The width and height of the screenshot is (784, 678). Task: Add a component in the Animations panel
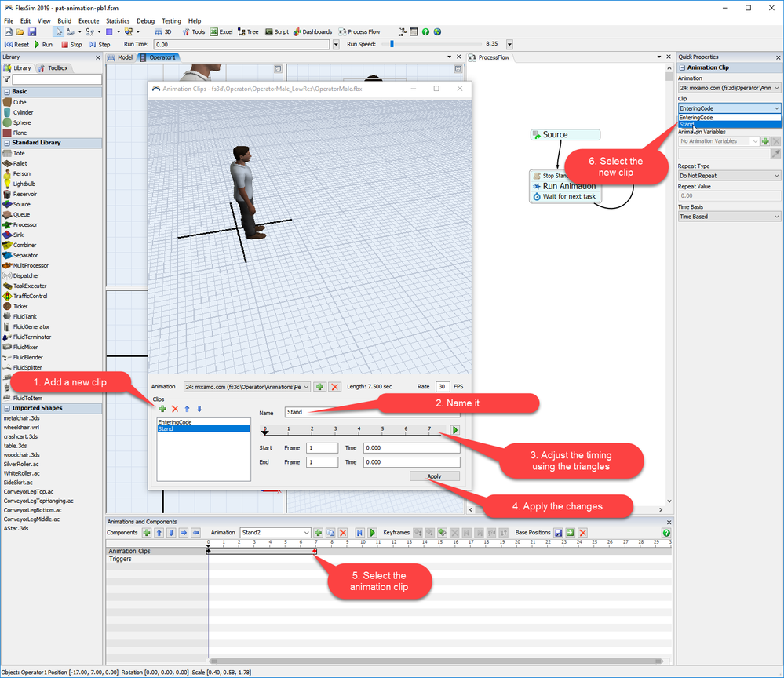[147, 533]
